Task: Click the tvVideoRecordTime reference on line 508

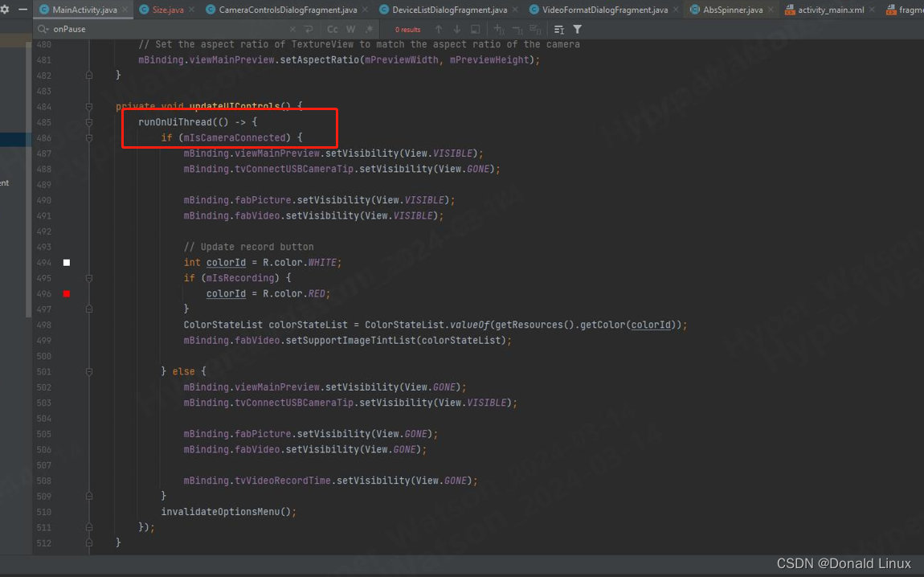Action: [283, 481]
